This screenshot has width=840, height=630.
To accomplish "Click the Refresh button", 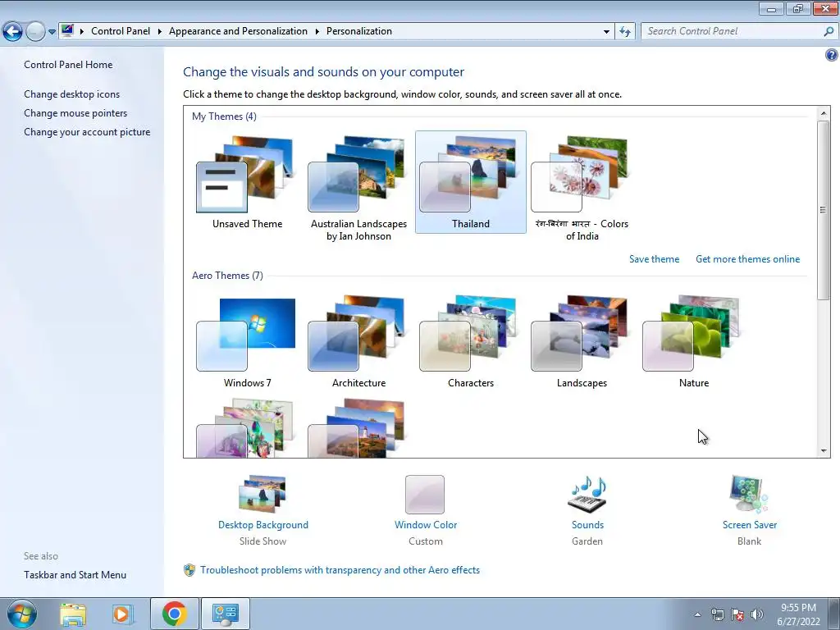I will (x=624, y=32).
